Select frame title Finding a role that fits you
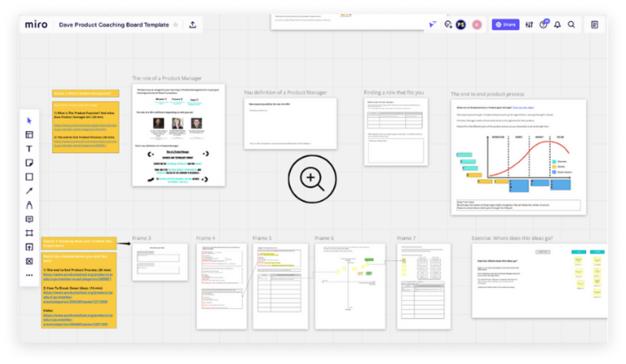The height and width of the screenshot is (364, 626). [394, 93]
